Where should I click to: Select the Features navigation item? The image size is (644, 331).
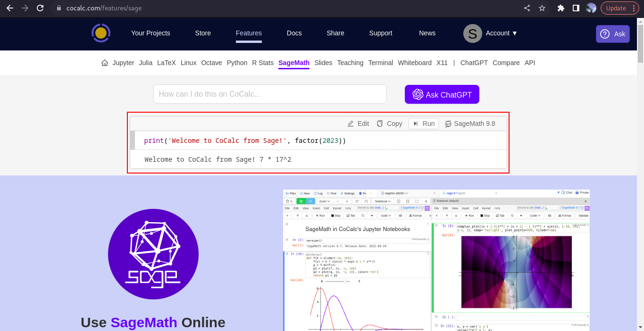(x=249, y=33)
